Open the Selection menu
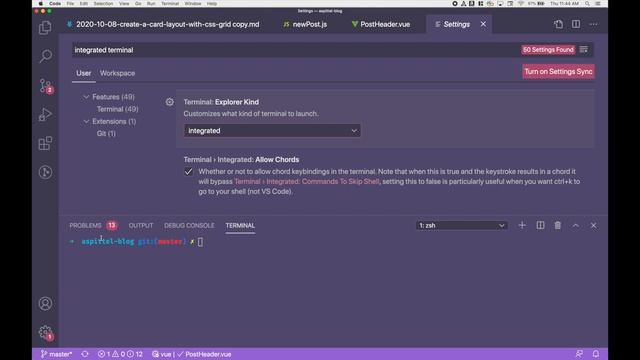Viewport: 640px width, 360px height. 103,3
